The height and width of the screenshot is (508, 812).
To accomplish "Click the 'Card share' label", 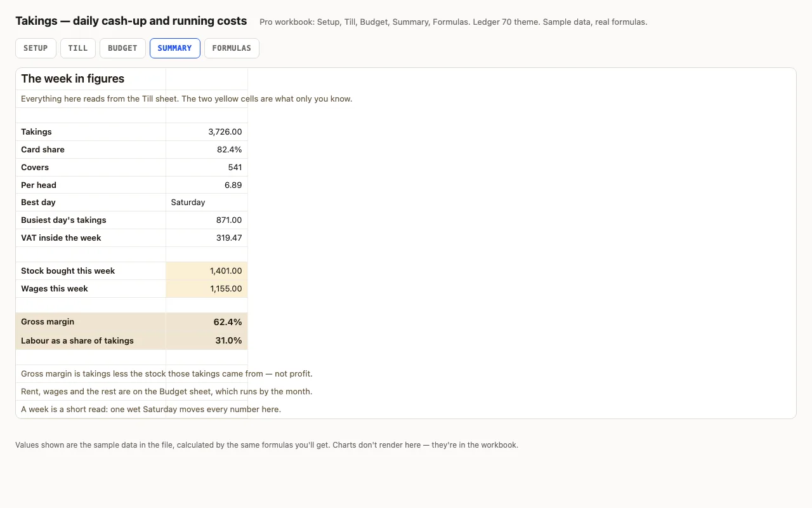I will coord(43,150).
